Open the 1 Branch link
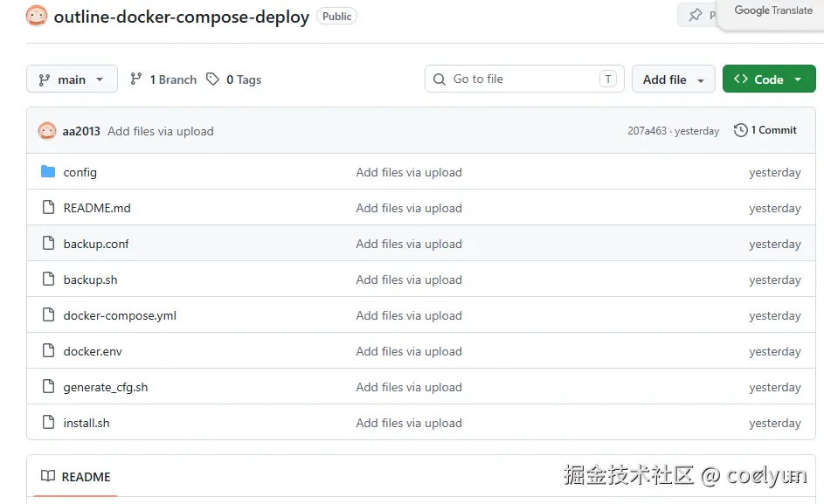The height and width of the screenshot is (504, 824). (163, 79)
